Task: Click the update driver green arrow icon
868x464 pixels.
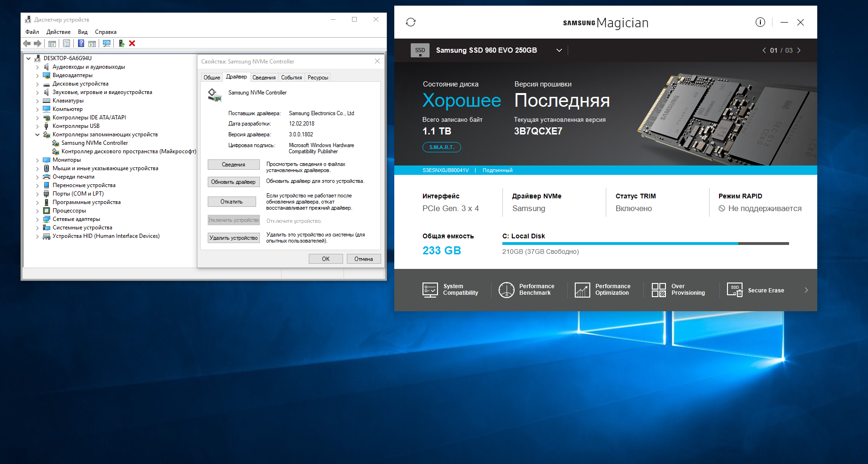Action: 121,43
